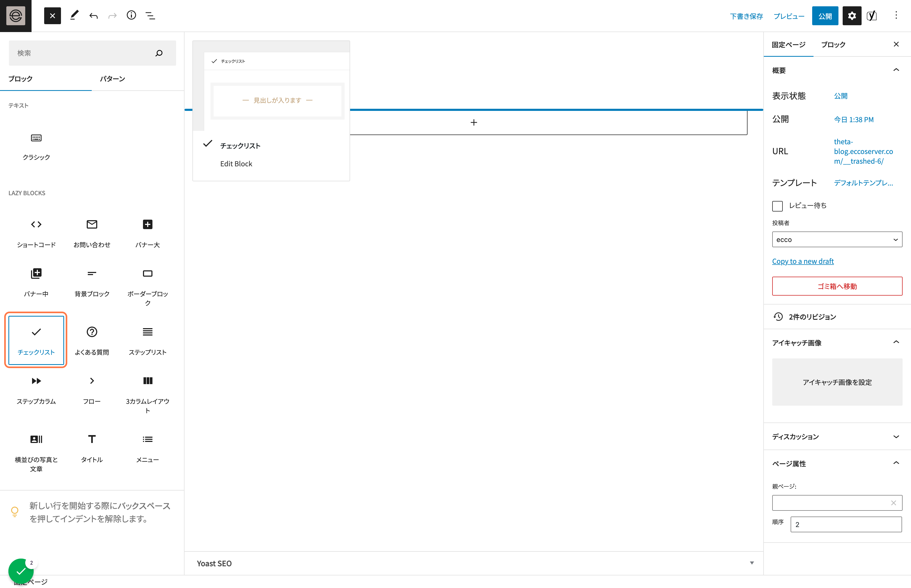
Task: Insert the ステップカラム block
Action: (x=36, y=390)
